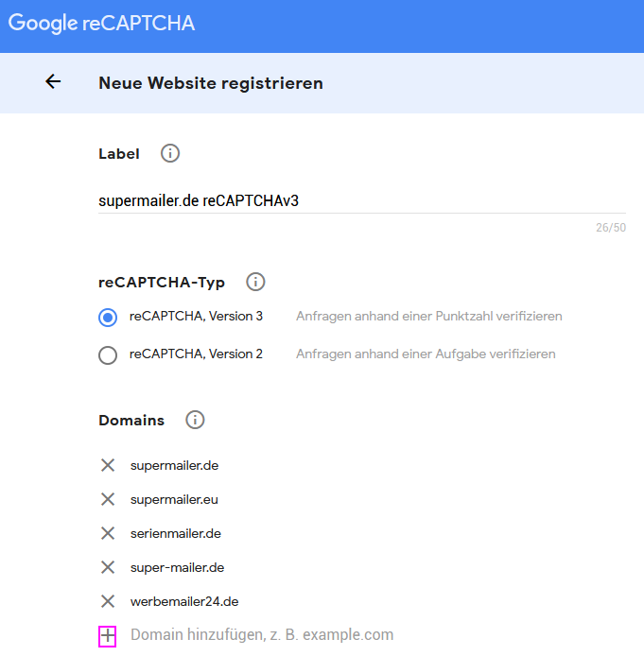This screenshot has width=644, height=656.
Task: Remove the serienmailer.de domain
Action: pos(108,533)
